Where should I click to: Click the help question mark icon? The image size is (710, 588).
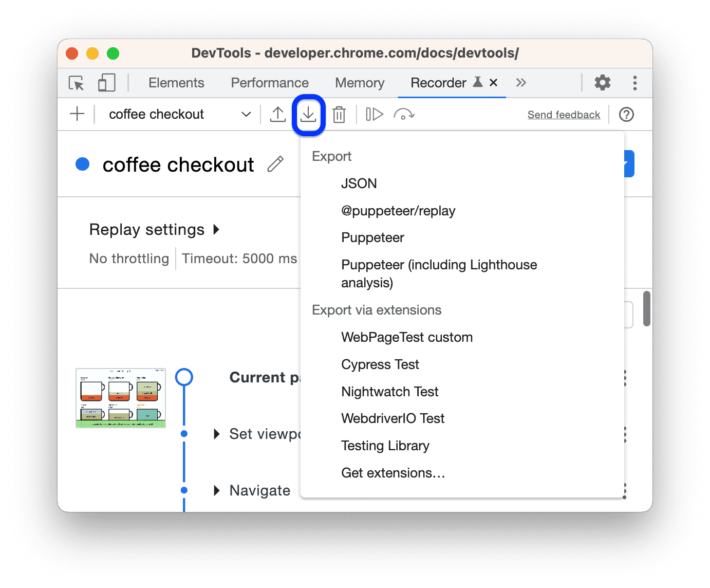pos(626,114)
